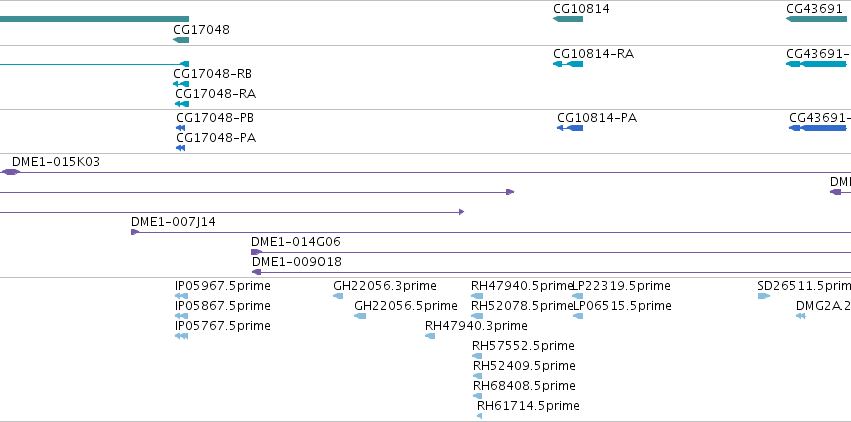Click the CG17048-PB protein arrow
The width and height of the screenshot is (851, 422).
[181, 128]
